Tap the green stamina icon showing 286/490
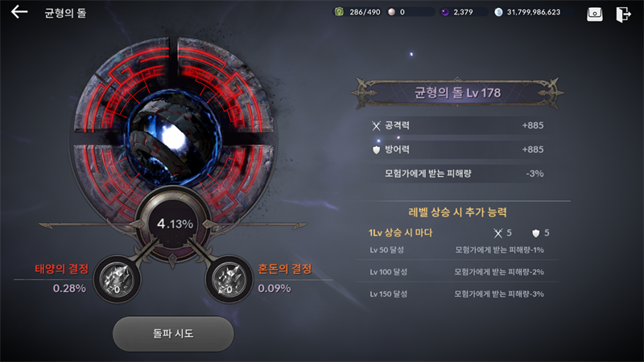This screenshot has width=644, height=362. (x=339, y=12)
